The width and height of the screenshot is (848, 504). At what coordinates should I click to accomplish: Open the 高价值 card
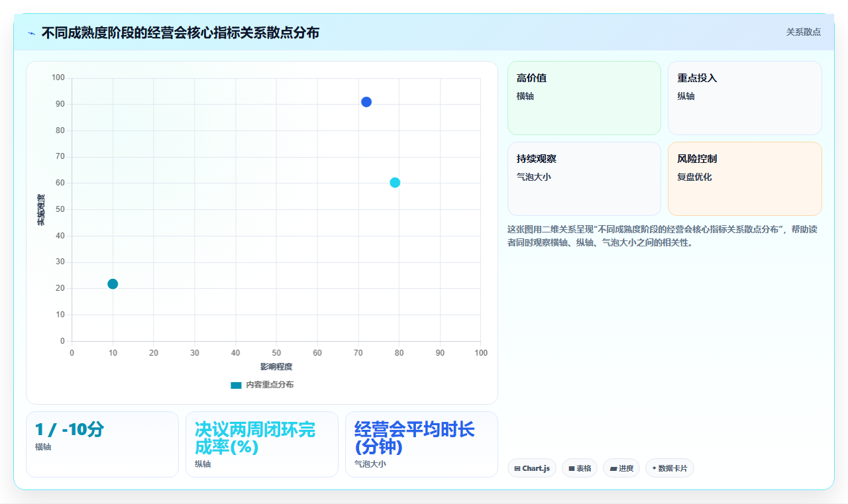(584, 98)
